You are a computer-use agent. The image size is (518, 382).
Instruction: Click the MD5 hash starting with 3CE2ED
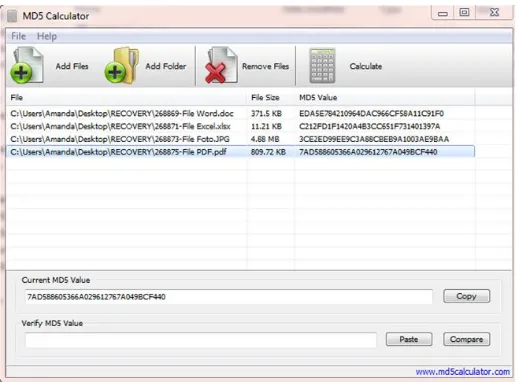[374, 139]
